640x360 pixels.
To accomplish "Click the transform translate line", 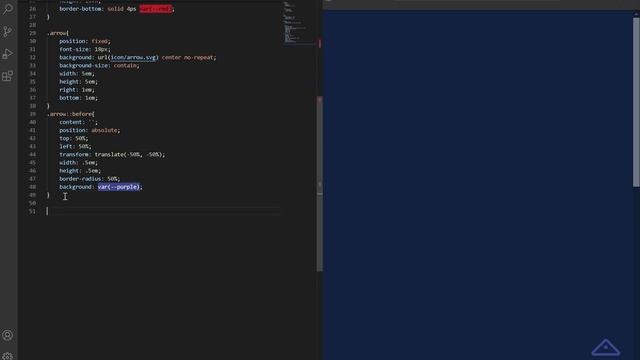I will 112,154.
